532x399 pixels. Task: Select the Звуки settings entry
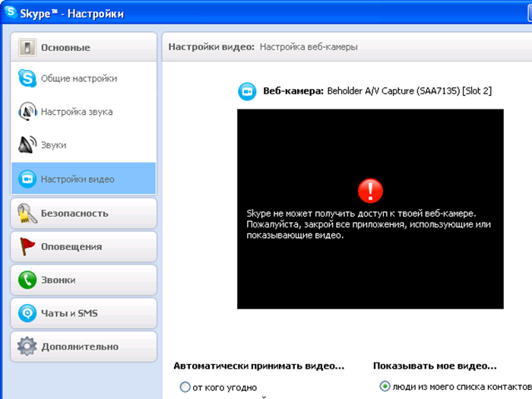click(84, 145)
